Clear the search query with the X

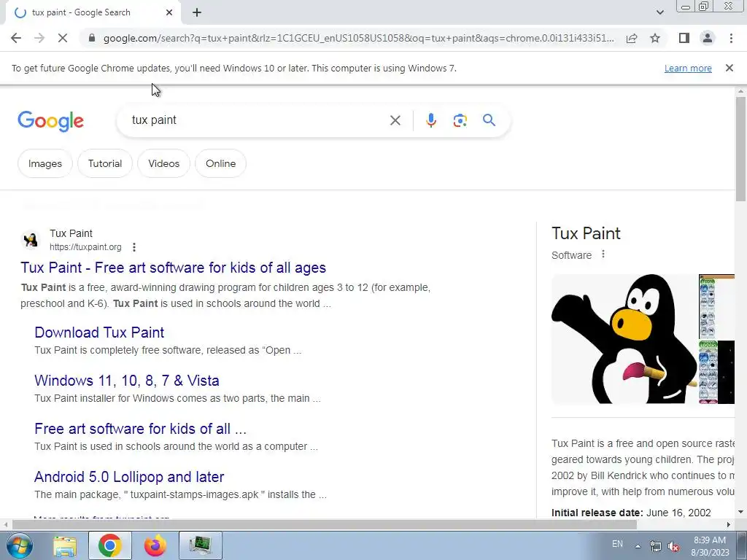395,120
